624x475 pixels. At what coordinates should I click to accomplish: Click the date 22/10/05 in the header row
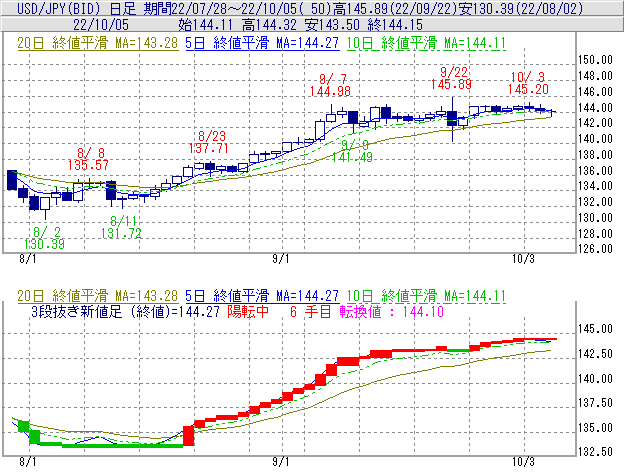[x=101, y=25]
